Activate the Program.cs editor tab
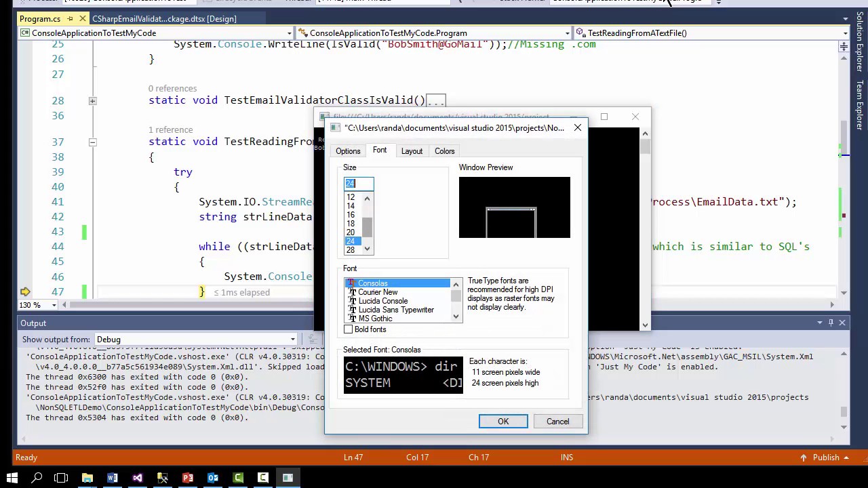 (40, 19)
